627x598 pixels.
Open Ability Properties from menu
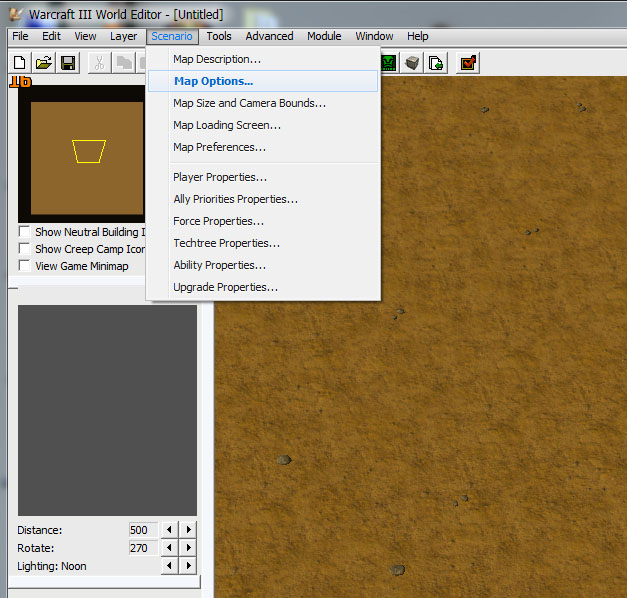pos(263,265)
